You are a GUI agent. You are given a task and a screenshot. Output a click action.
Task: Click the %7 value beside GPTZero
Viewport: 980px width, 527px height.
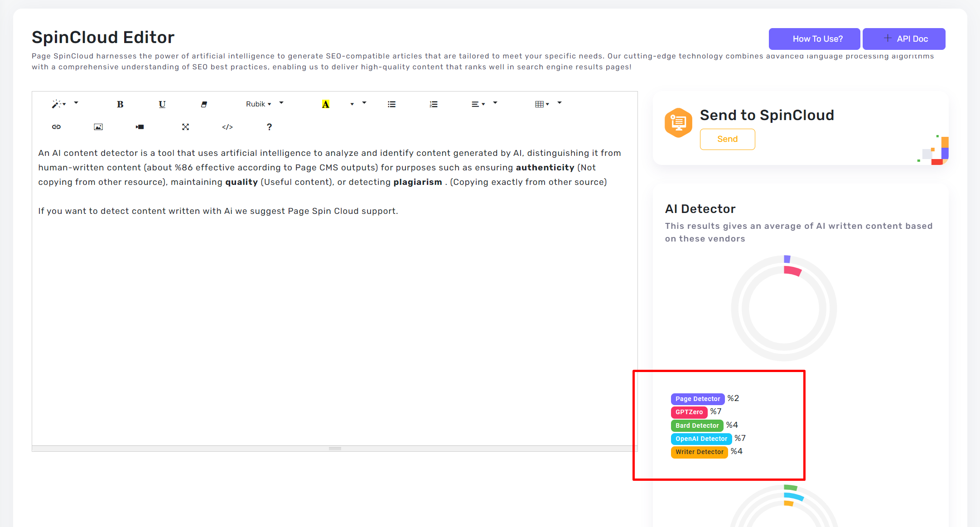716,411
